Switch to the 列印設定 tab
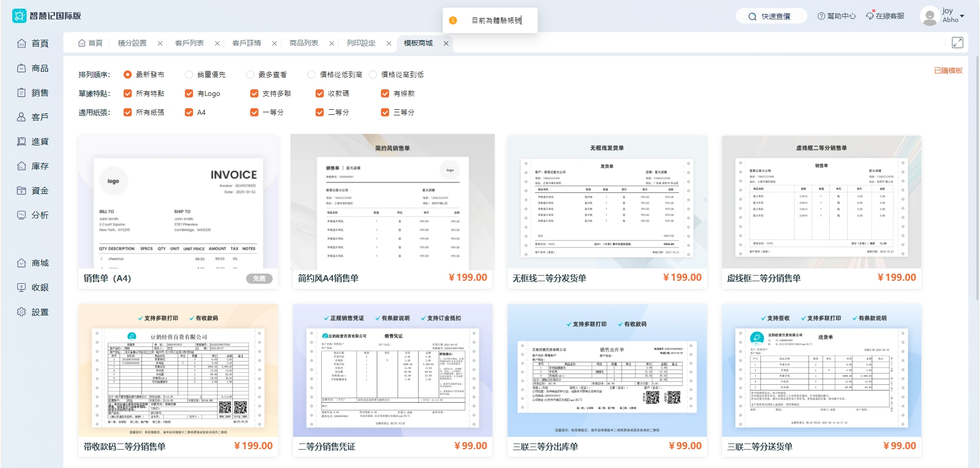 [361, 43]
